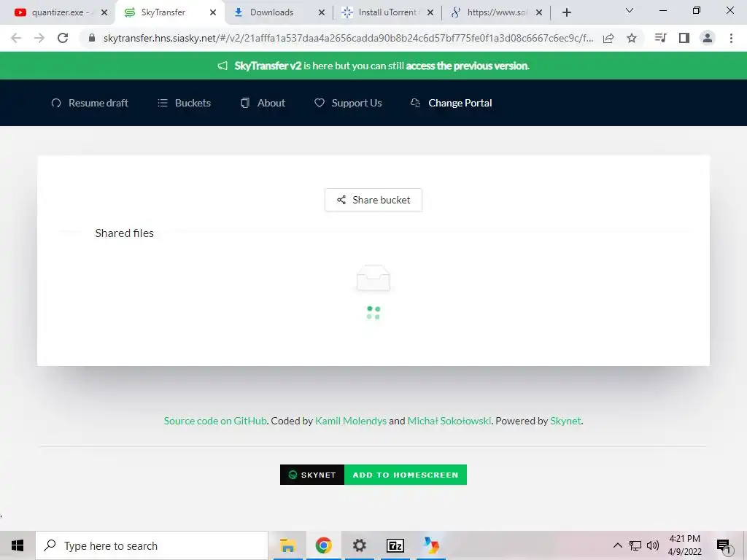Select the SkyTransfer browser tab
Image resolution: width=747 pixels, height=560 pixels.
(169, 12)
